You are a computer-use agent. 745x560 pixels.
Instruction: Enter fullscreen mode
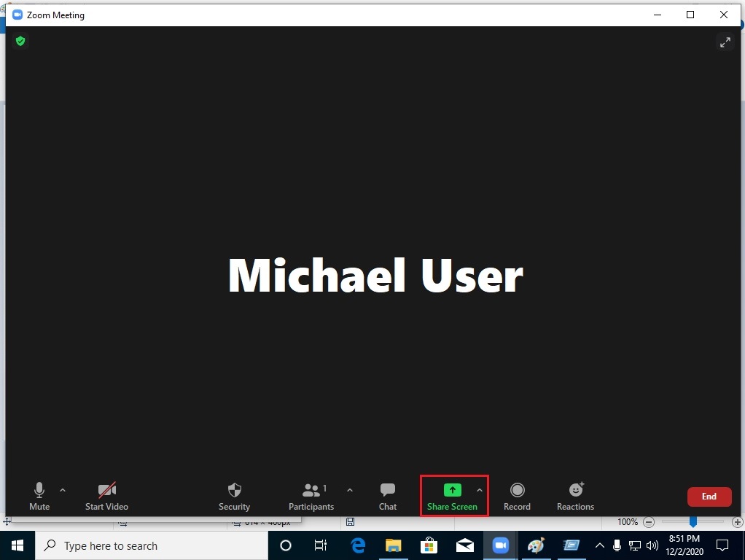pos(725,42)
